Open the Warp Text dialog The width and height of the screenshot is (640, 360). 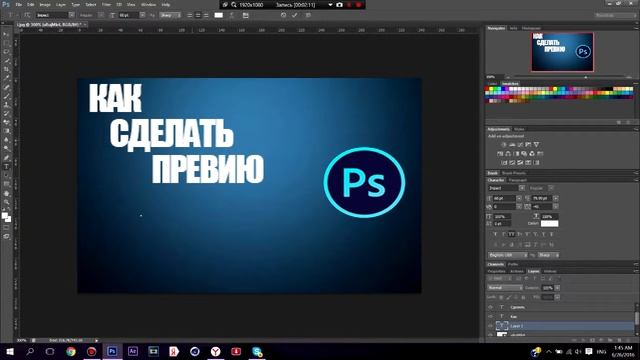coord(231,15)
